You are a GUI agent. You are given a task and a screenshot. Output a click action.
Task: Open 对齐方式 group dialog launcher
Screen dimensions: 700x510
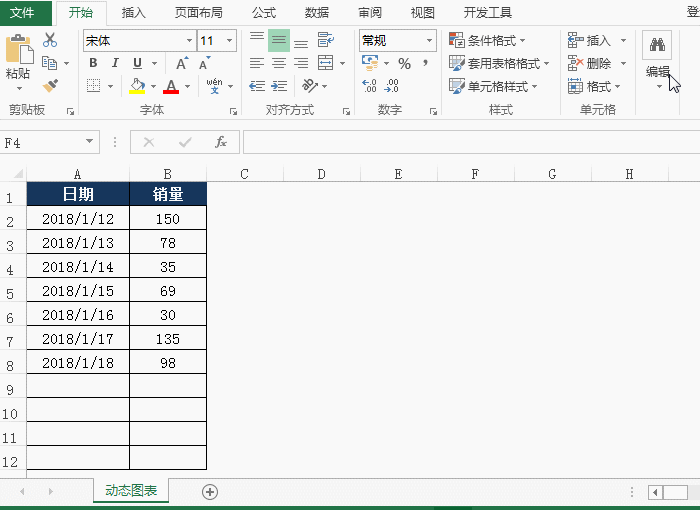point(346,111)
